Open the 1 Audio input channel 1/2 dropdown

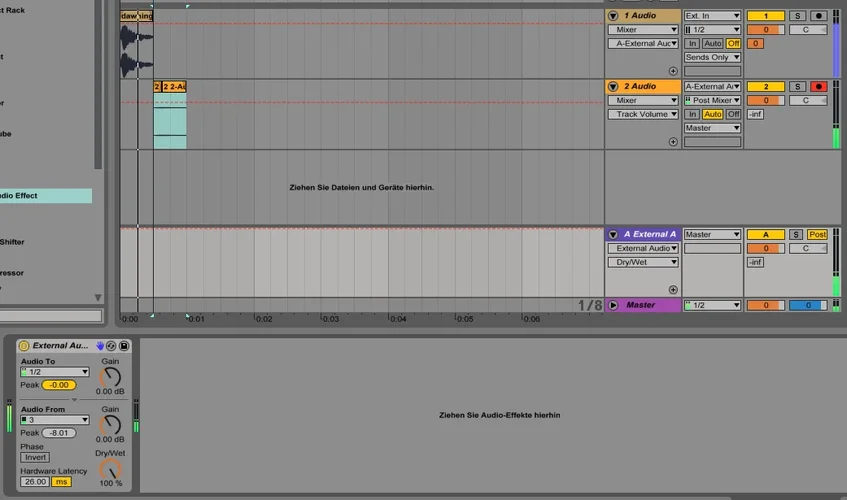pos(712,30)
